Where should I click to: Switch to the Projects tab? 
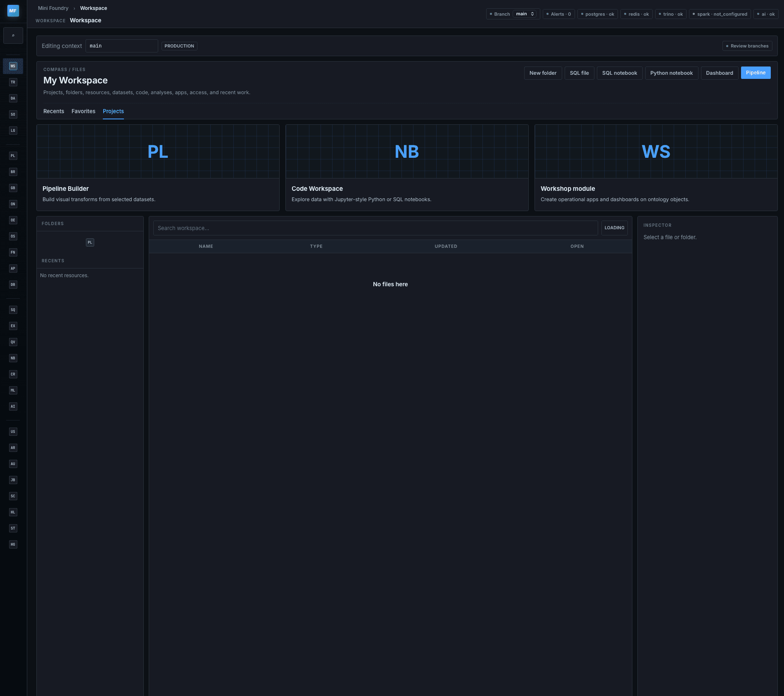click(113, 111)
